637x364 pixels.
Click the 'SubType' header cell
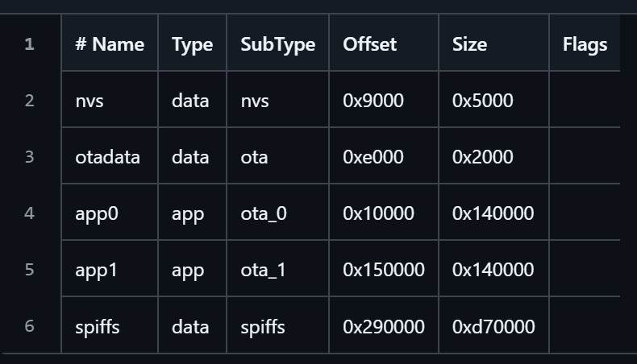277,43
